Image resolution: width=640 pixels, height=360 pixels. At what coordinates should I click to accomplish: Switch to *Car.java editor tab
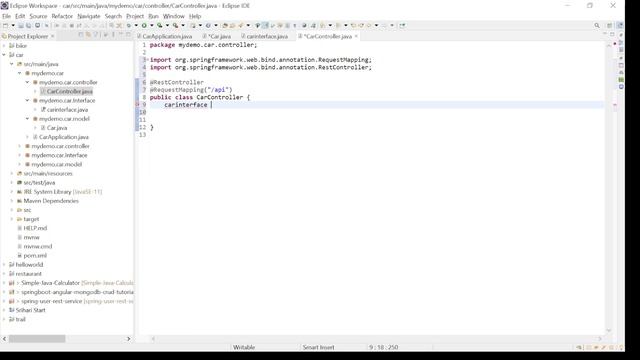[x=217, y=36]
